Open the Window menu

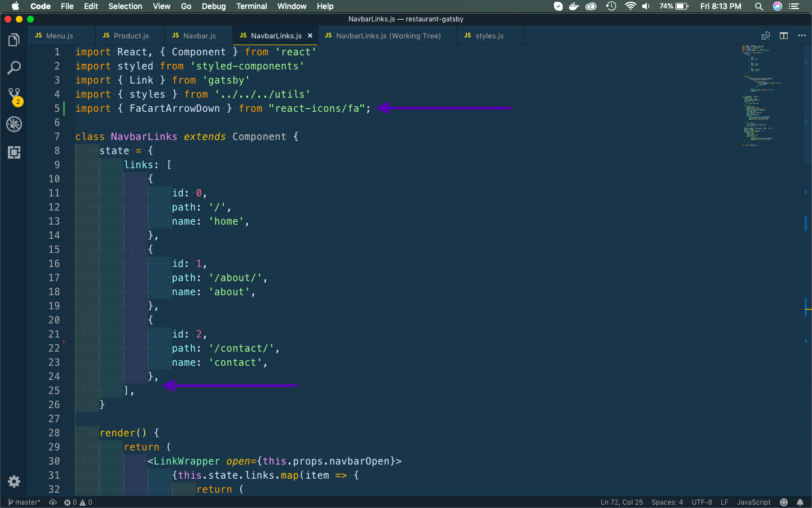(292, 6)
